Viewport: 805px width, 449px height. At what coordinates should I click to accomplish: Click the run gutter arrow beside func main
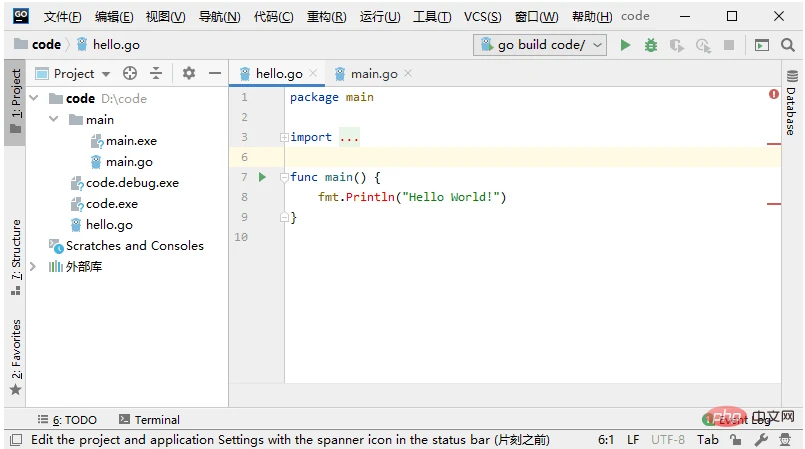tap(262, 177)
